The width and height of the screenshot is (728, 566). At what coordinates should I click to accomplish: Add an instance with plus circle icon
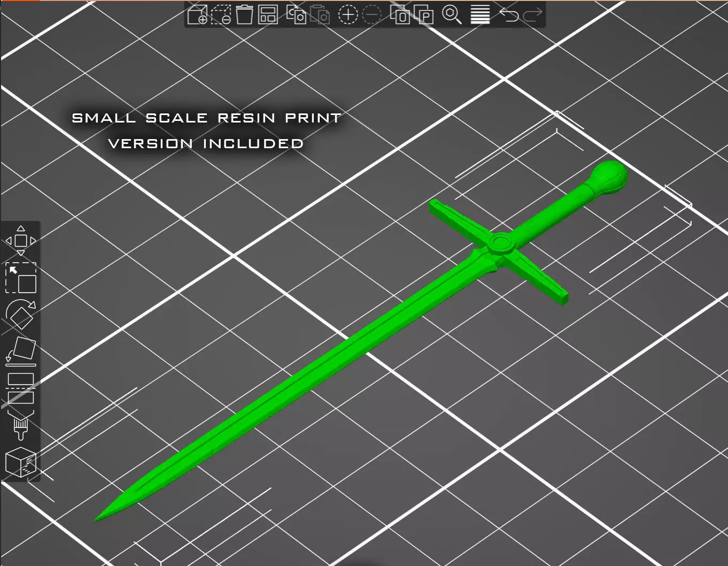click(x=348, y=14)
